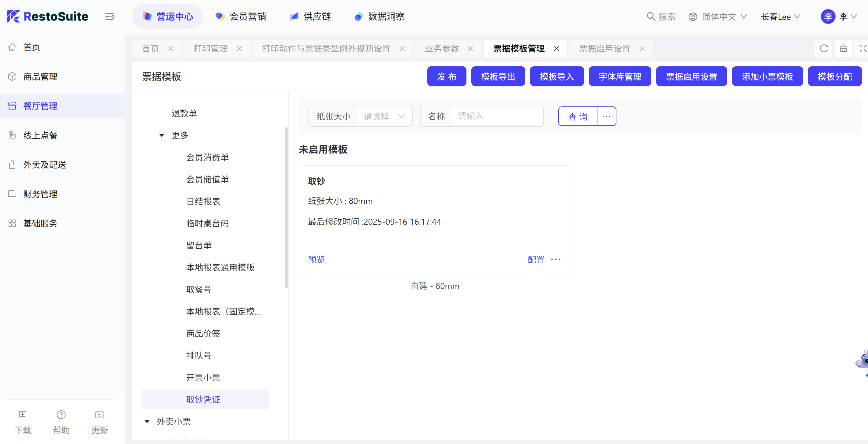Image resolution: width=868 pixels, height=444 pixels.
Task: Click the tree panel vertical scrollbar
Action: pyautogui.click(x=286, y=207)
